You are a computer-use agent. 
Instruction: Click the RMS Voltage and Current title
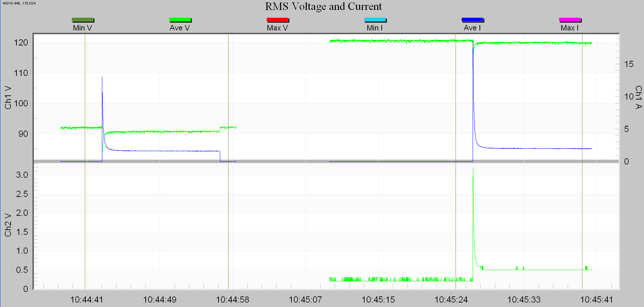click(323, 6)
